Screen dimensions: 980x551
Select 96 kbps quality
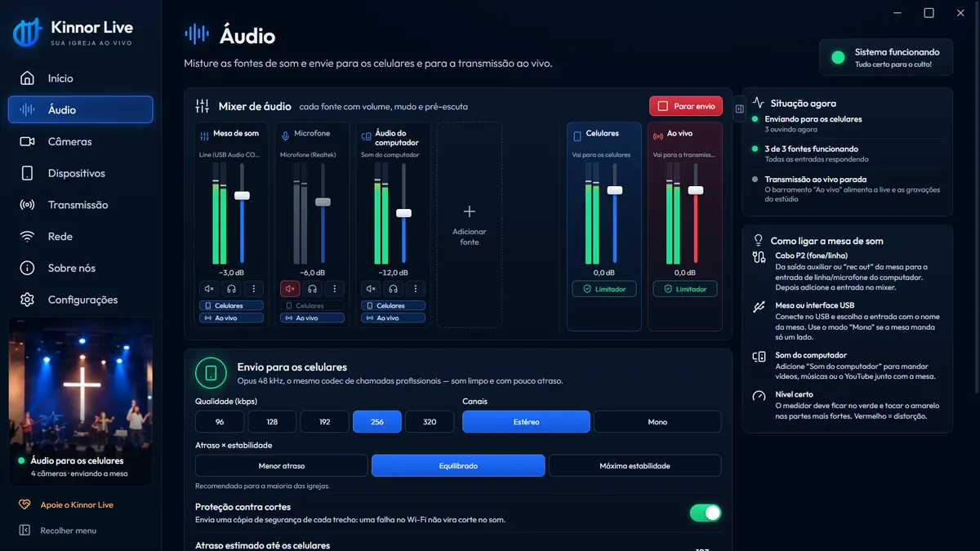pyautogui.click(x=220, y=421)
